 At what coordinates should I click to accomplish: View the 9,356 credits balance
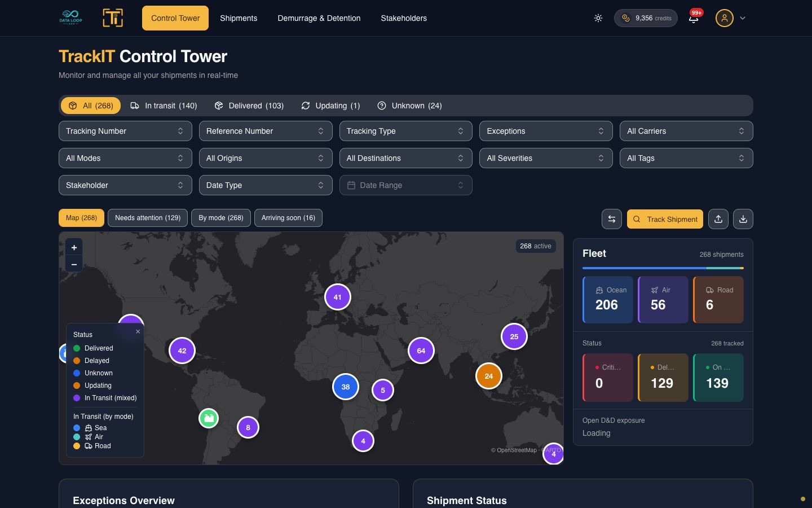click(646, 18)
